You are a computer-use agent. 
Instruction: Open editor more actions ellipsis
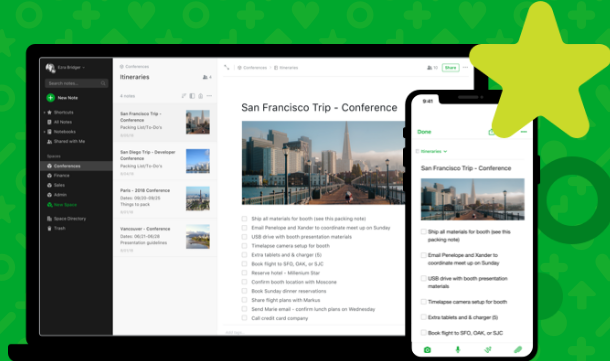(466, 67)
